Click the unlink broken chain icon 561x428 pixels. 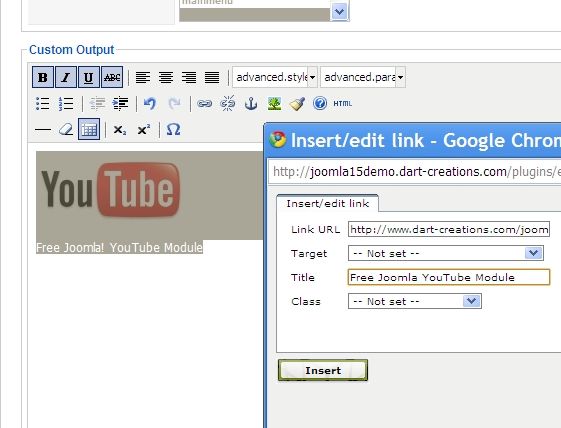coord(228,104)
